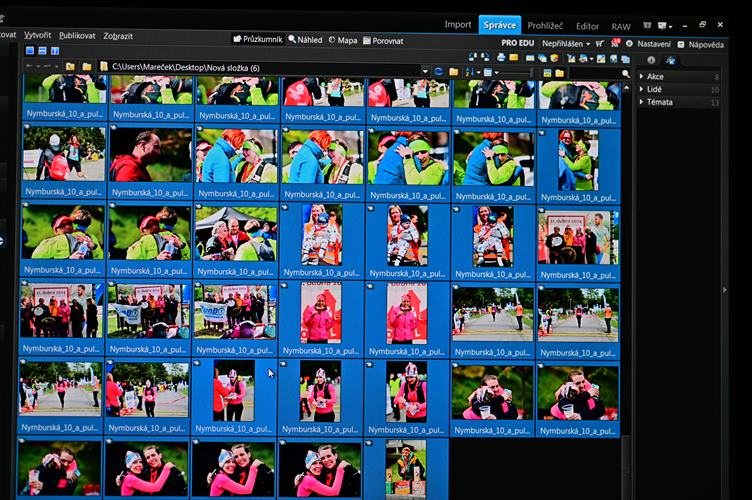Click the A-Z sort icon

470,72
